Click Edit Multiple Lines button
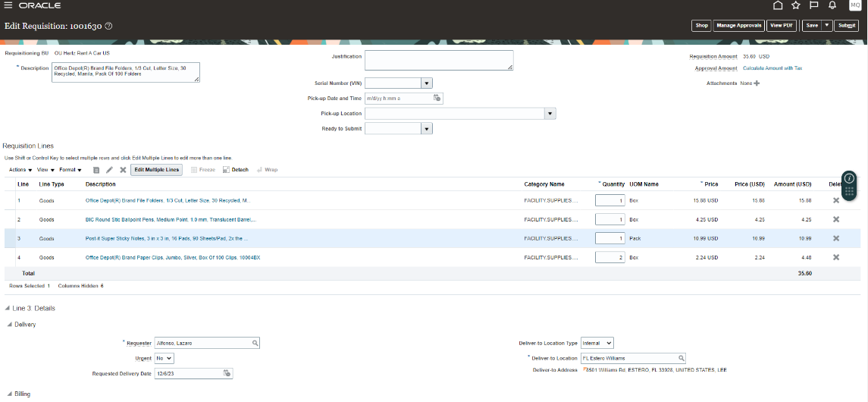This screenshot has height=402, width=868. click(157, 170)
